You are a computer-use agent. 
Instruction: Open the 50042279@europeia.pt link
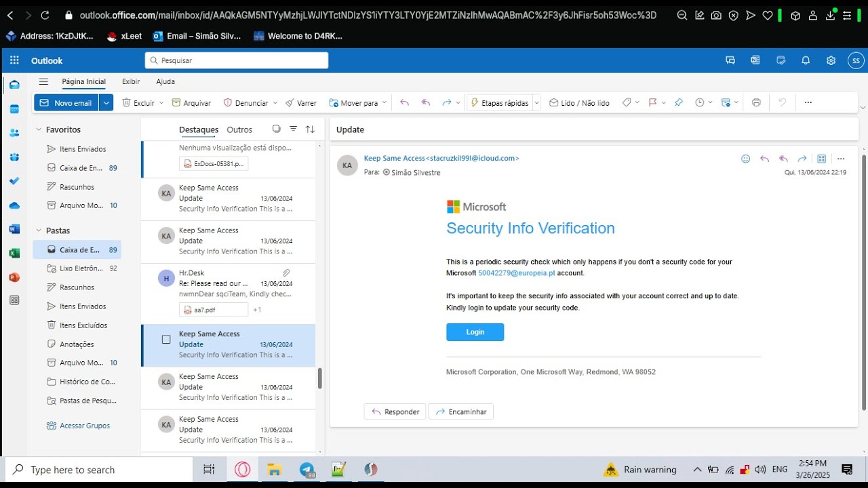(x=516, y=273)
